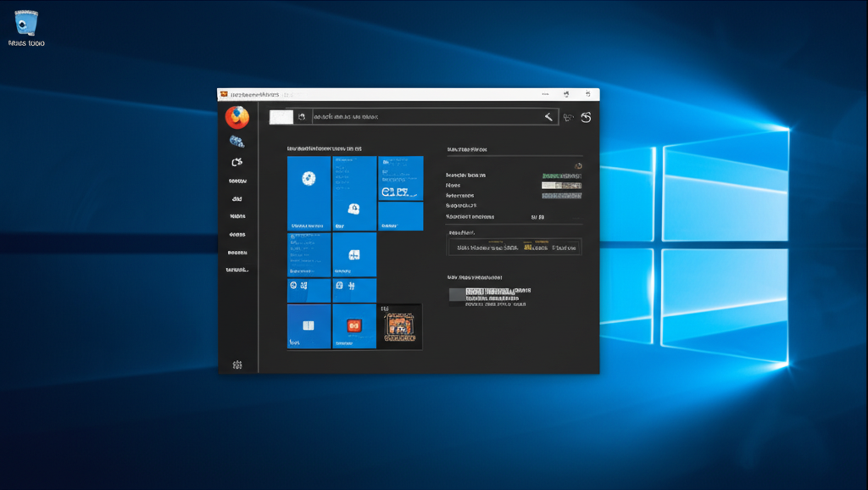This screenshot has height=490, width=868.
Task: Click the third icon in the left sidebar
Action: tap(237, 162)
